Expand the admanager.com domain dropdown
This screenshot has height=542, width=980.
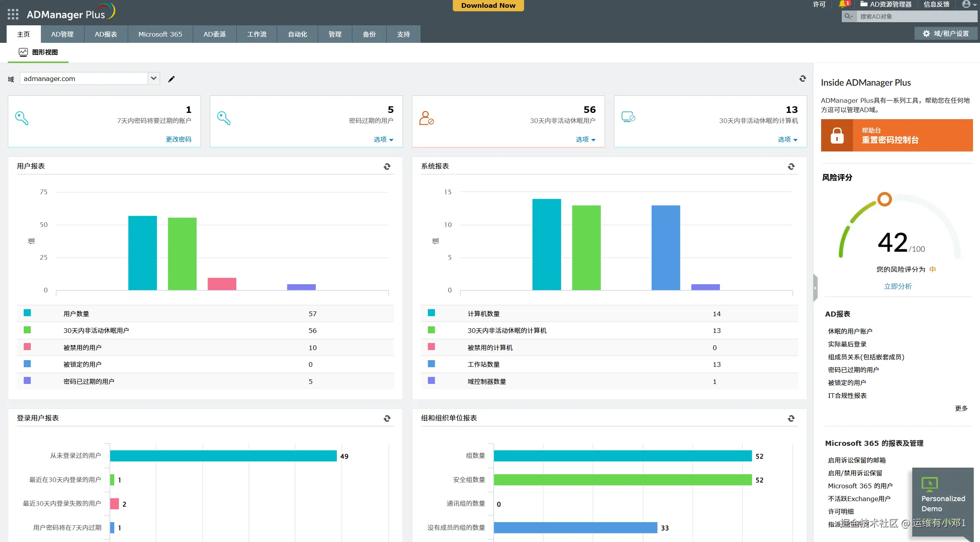(154, 78)
